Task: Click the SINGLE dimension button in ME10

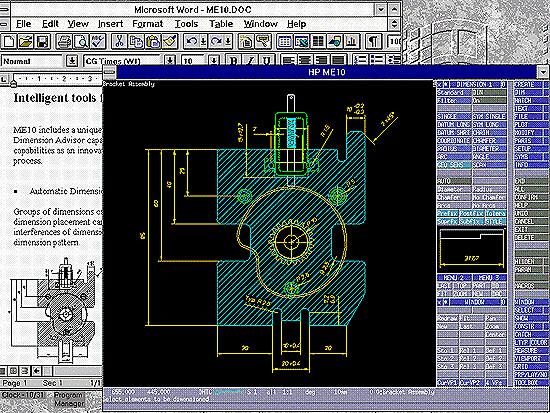Action: (454, 116)
